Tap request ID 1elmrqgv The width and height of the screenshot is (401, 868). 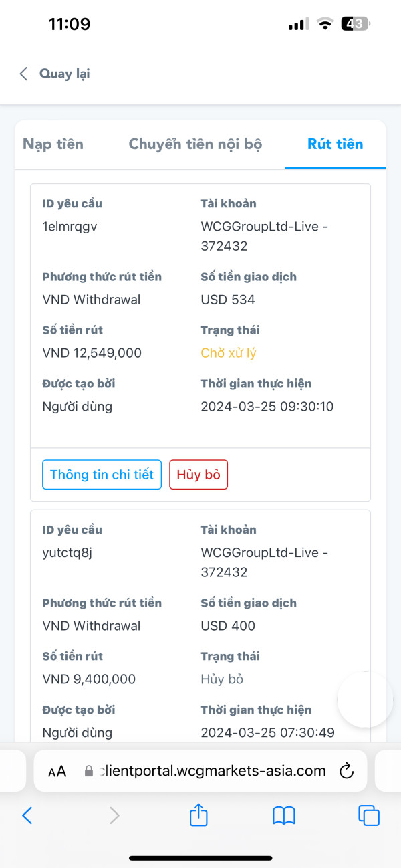pyautogui.click(x=70, y=227)
